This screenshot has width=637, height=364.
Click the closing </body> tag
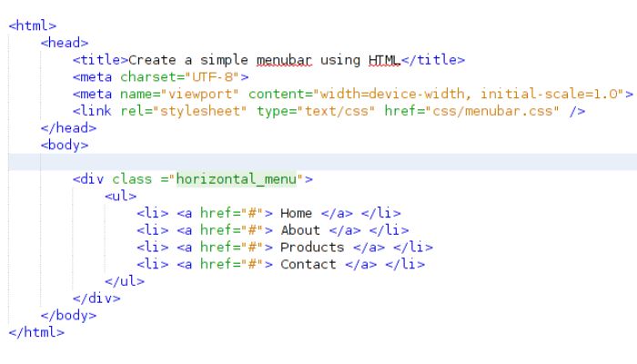click(68, 315)
